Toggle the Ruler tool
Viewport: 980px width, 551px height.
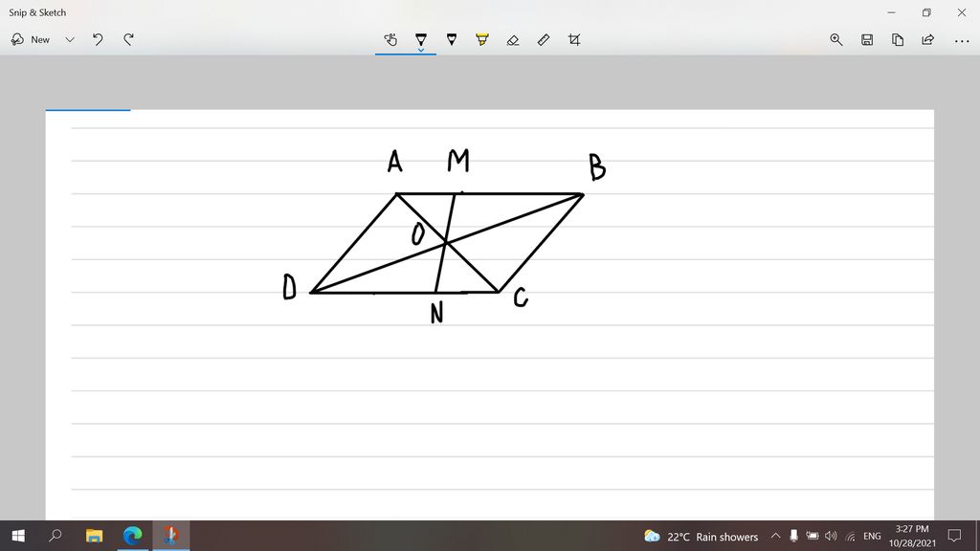tap(544, 40)
